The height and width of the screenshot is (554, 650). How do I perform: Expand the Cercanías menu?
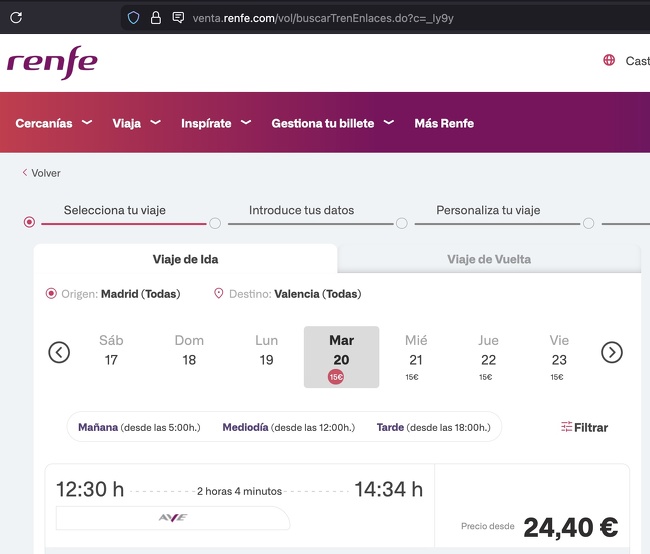[53, 123]
